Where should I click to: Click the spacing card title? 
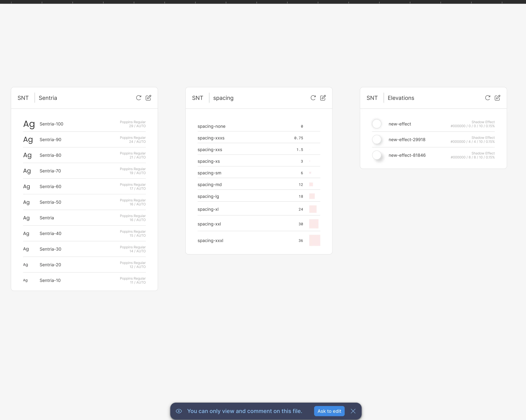click(223, 98)
